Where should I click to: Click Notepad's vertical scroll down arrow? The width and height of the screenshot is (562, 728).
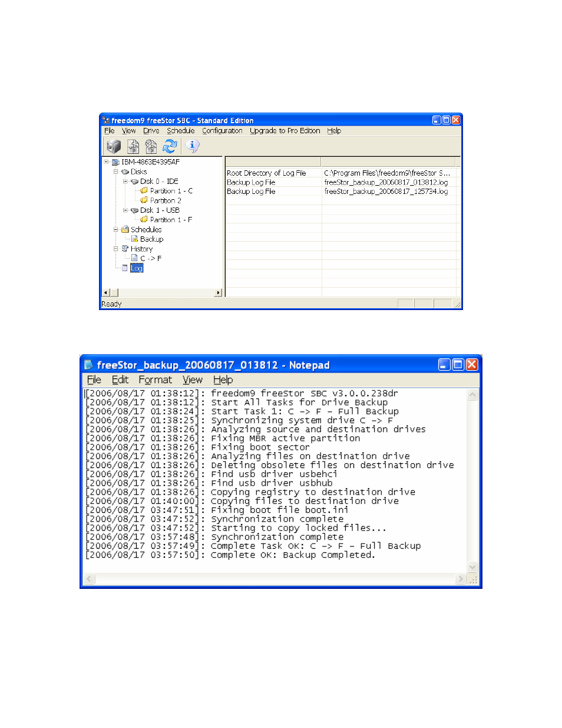point(472,568)
